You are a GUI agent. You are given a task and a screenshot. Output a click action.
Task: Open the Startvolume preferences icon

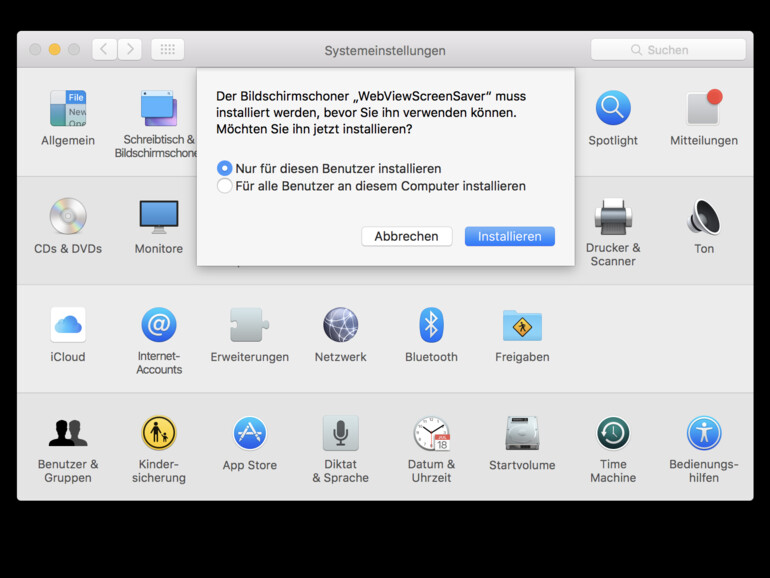tap(522, 433)
